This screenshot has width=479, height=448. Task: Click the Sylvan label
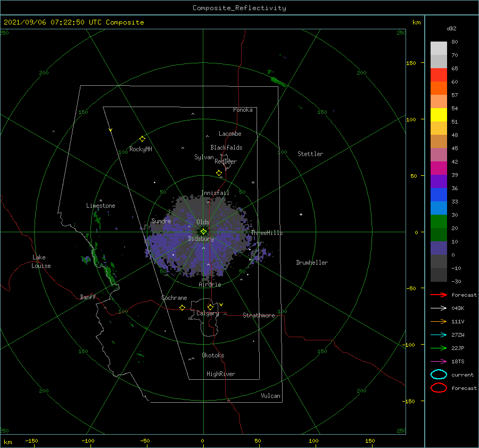(x=204, y=157)
